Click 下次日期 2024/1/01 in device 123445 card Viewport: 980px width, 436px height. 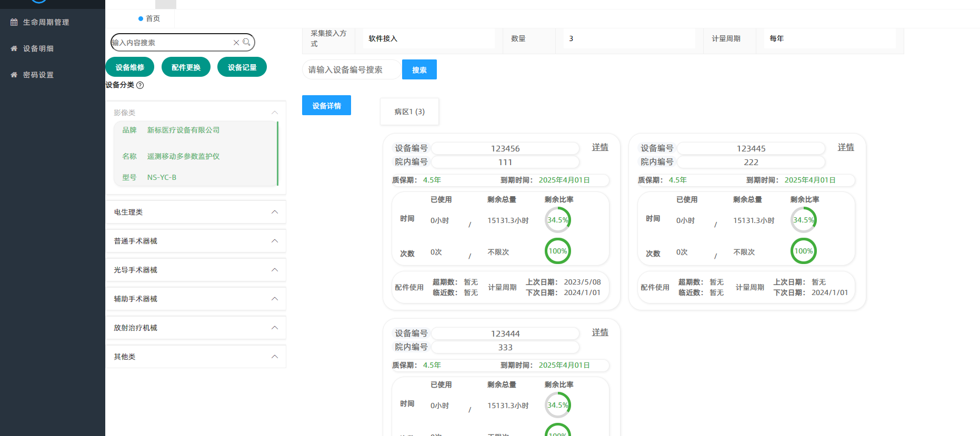[829, 292]
